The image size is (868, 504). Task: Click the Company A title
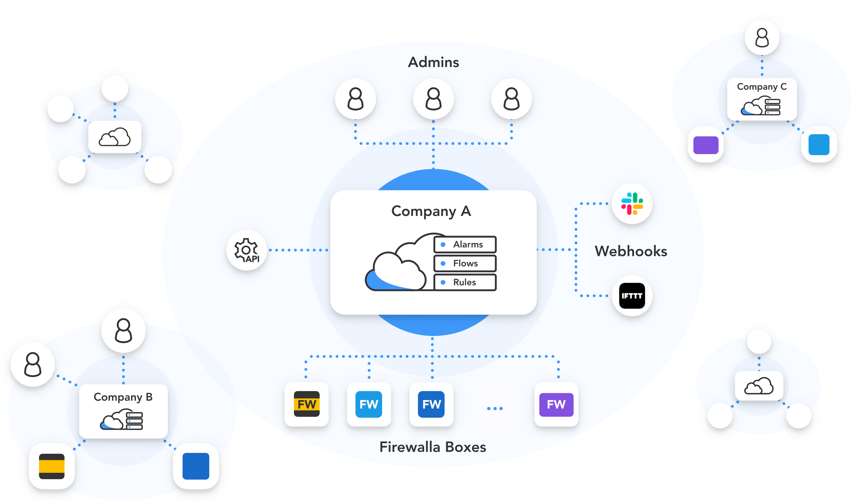tap(431, 211)
